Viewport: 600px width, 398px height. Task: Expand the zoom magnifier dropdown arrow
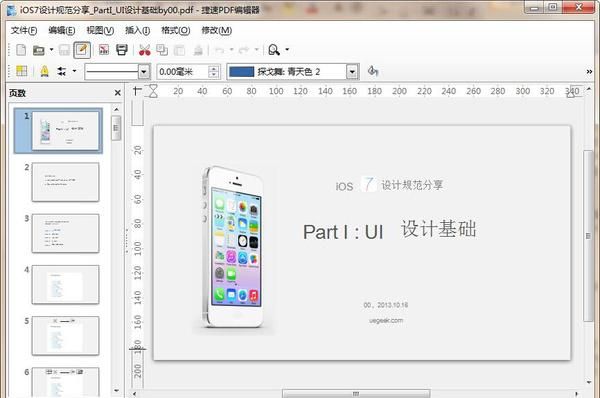click(287, 50)
